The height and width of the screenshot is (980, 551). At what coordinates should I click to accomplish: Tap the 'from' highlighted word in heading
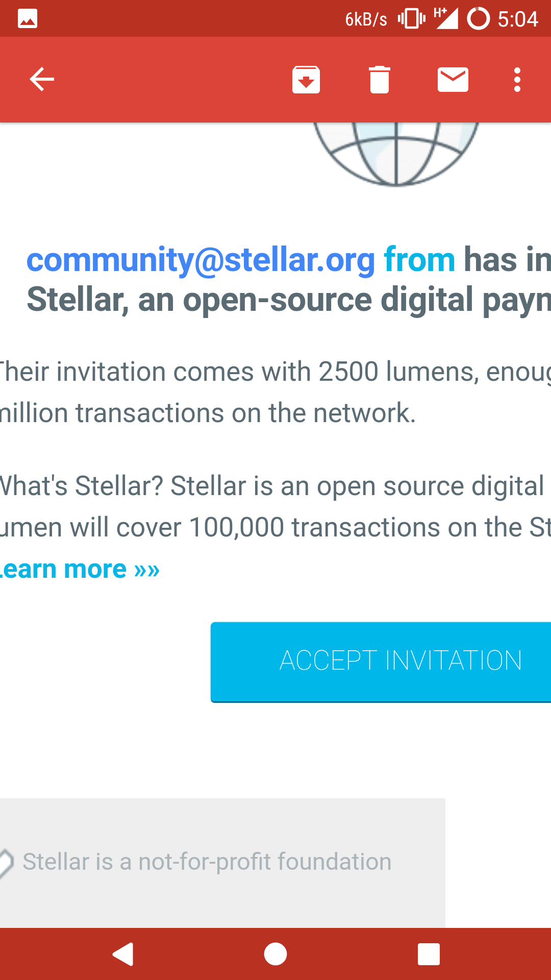click(419, 260)
